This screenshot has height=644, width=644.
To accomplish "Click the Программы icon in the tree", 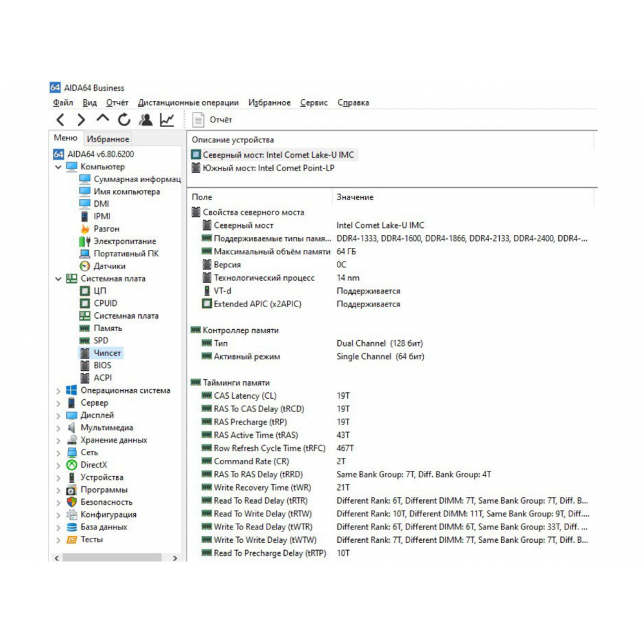I will click(x=72, y=489).
